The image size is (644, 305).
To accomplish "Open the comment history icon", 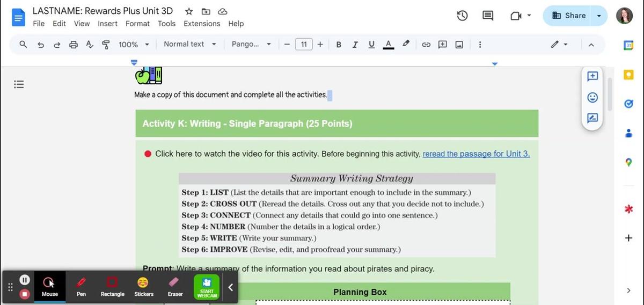I will 488,16.
